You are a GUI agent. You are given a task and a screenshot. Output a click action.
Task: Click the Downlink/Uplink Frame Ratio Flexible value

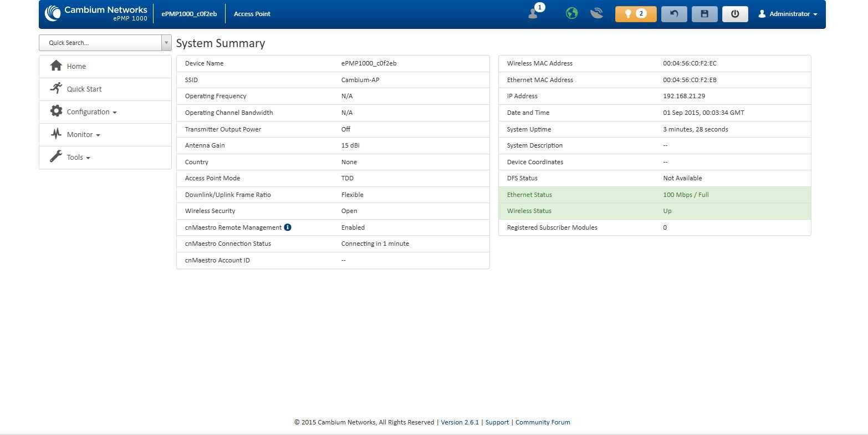(x=353, y=195)
